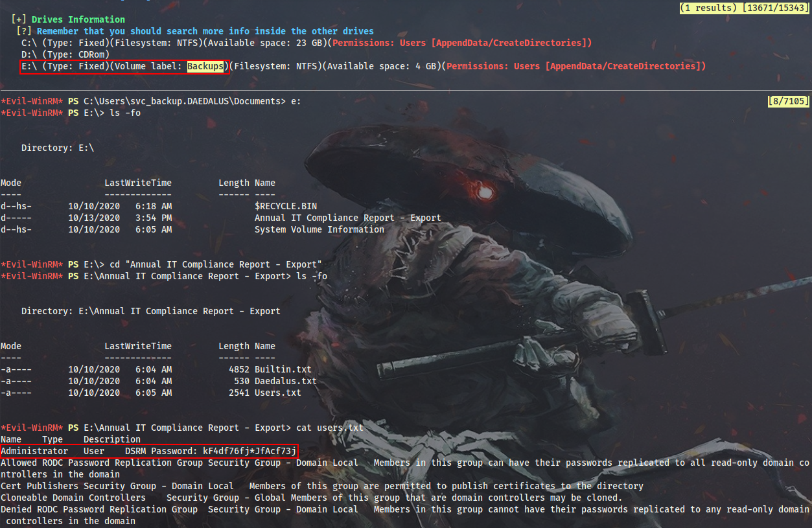Image resolution: width=812 pixels, height=528 pixels.
Task: Select the "Daedalus.txt" file name
Action: point(286,381)
